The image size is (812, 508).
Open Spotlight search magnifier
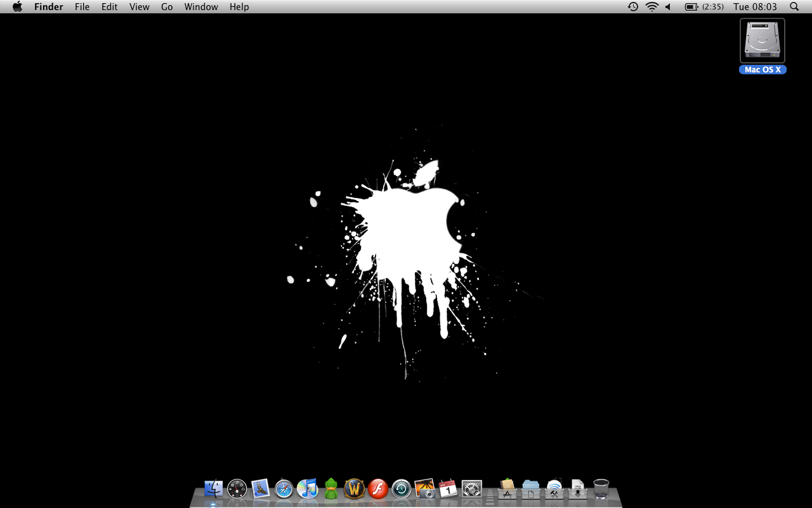click(x=794, y=7)
